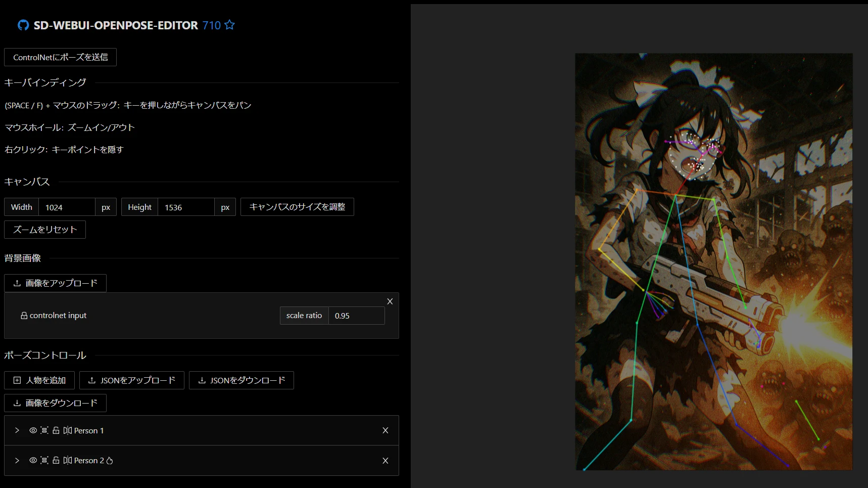Click JSONをダウンロード button
This screenshot has height=488, width=868.
tap(242, 380)
